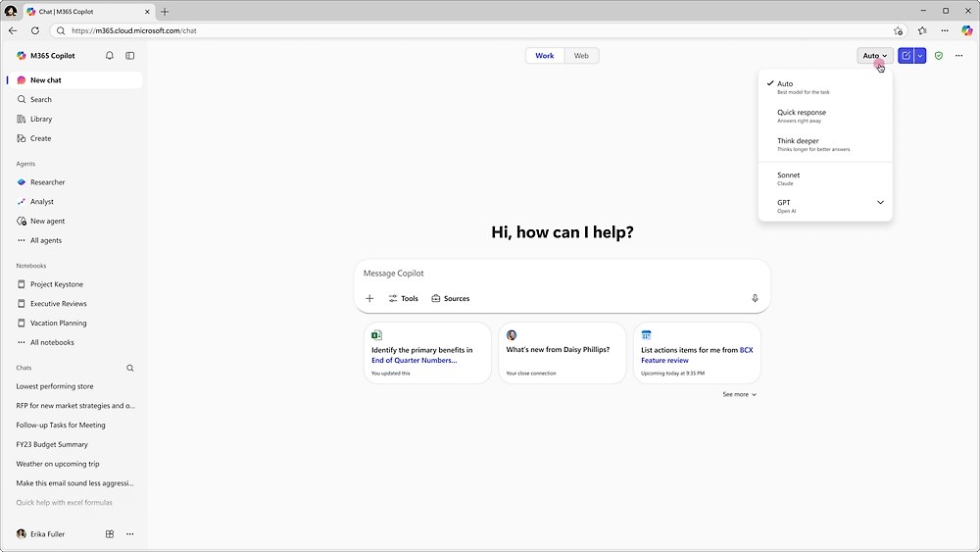The width and height of the screenshot is (980, 552).
Task: Click the green shield protection icon
Action: click(x=939, y=56)
